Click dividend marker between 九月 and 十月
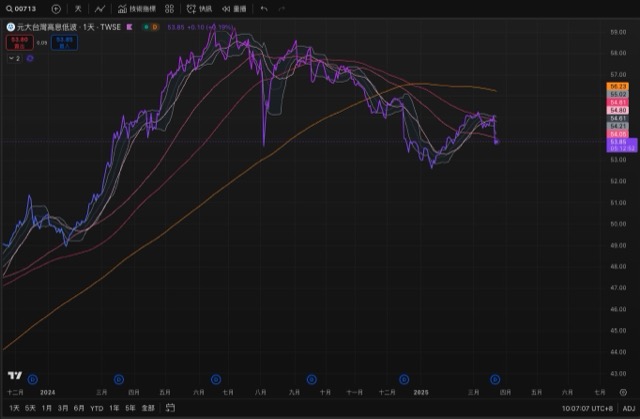 [311, 380]
